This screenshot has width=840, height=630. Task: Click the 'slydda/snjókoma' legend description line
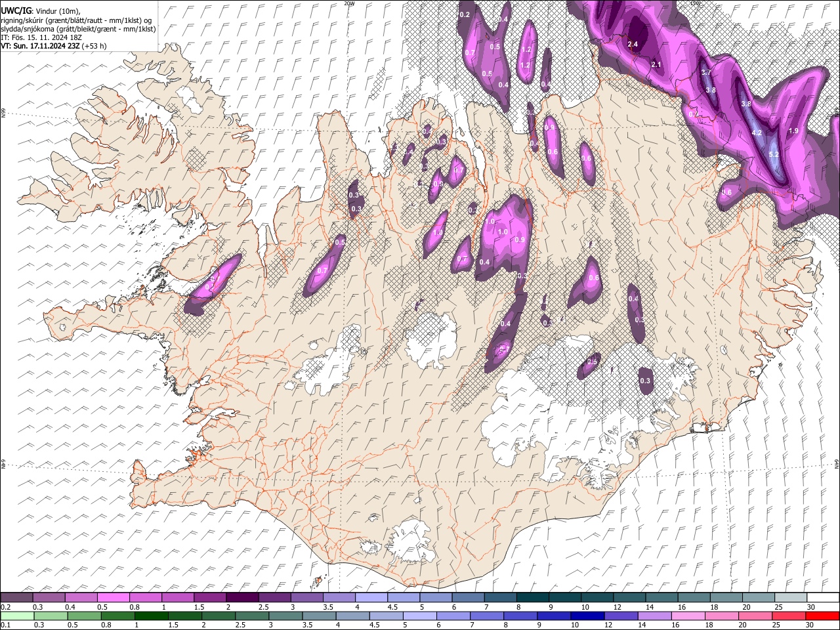pyautogui.click(x=79, y=29)
